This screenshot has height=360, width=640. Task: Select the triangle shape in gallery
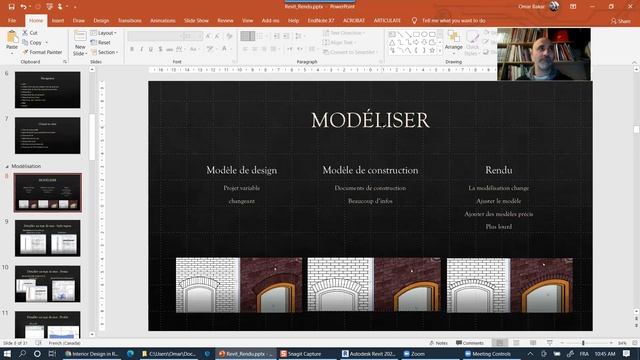[x=392, y=42]
